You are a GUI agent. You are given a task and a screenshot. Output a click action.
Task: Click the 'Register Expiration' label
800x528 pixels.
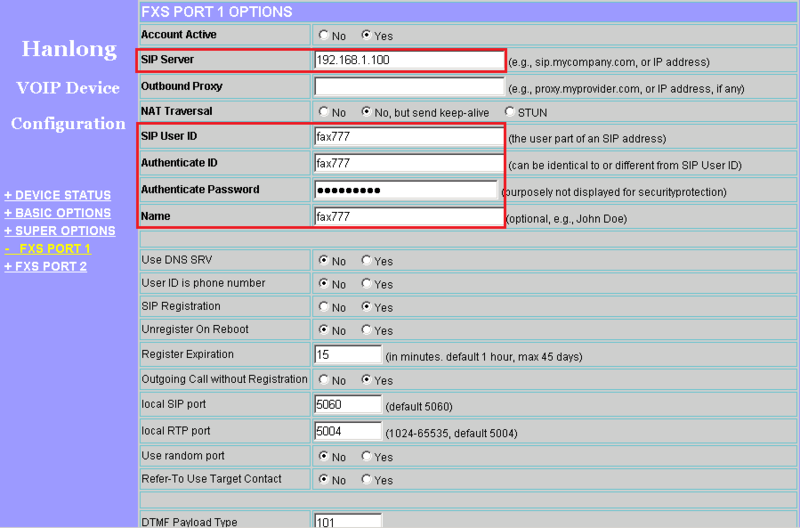(x=187, y=354)
